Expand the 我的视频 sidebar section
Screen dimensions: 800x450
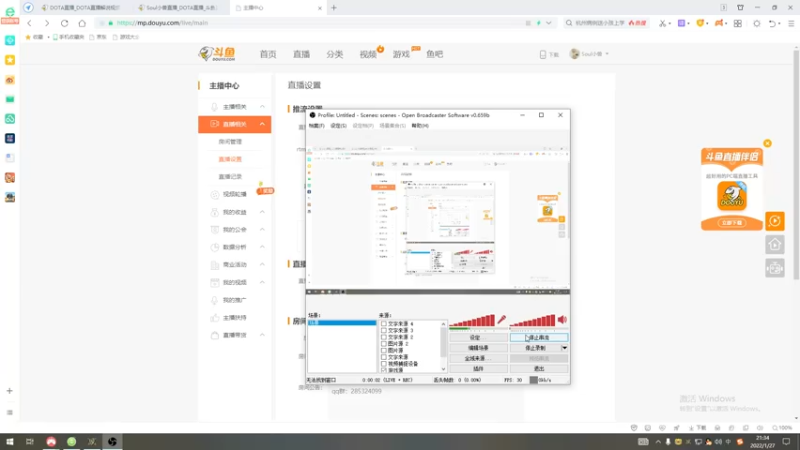(262, 282)
